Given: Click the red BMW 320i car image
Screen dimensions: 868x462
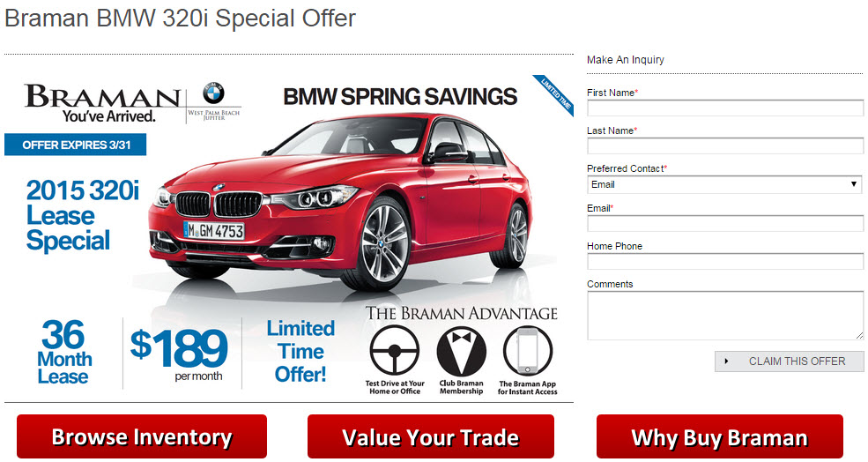Looking at the screenshot, I should 338,202.
